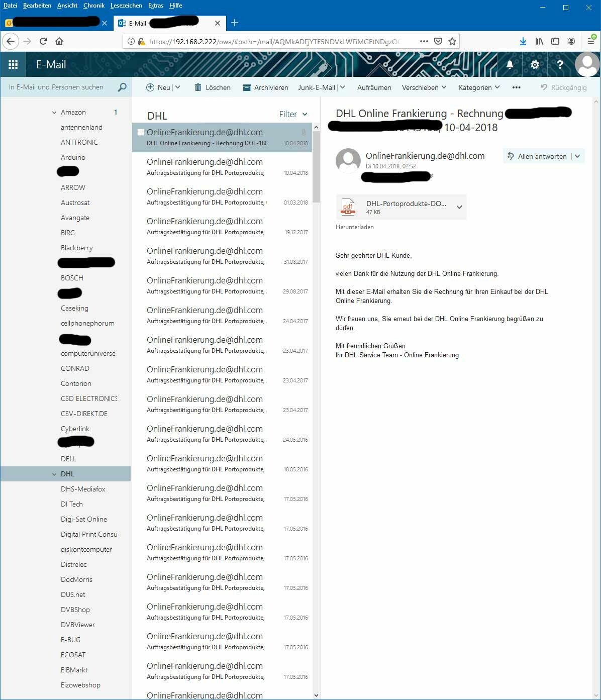Close the E-Mail browser tab
The width and height of the screenshot is (601, 700).
(217, 23)
